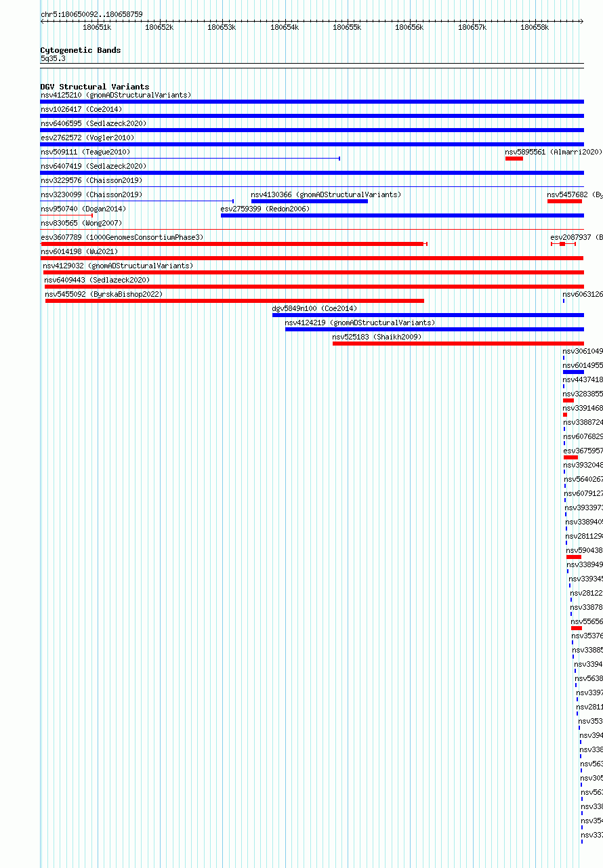
Task: Open variant nsv1026417 (Coe2014) label
Action: 81,109
